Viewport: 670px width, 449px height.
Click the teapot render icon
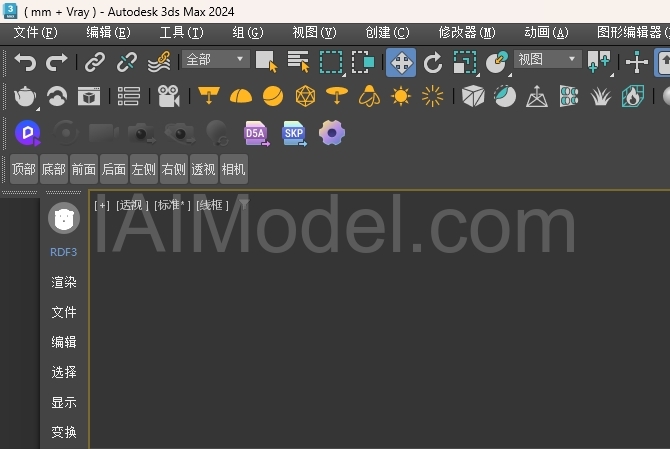pos(25,96)
